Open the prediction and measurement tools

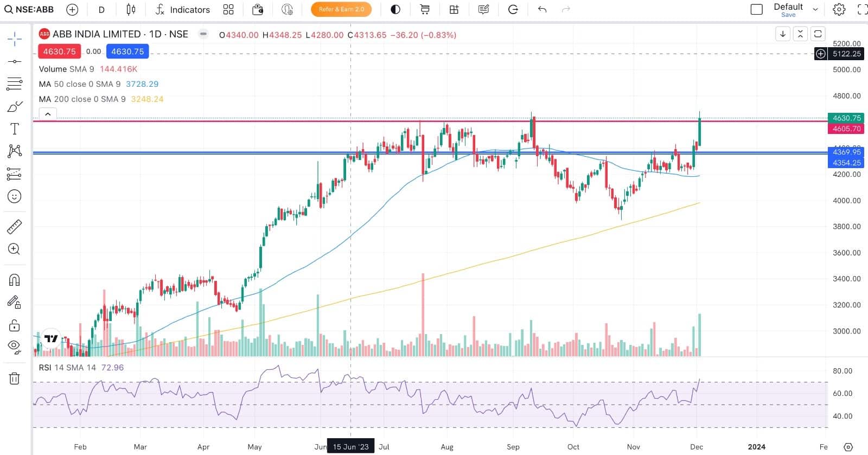coord(15,174)
